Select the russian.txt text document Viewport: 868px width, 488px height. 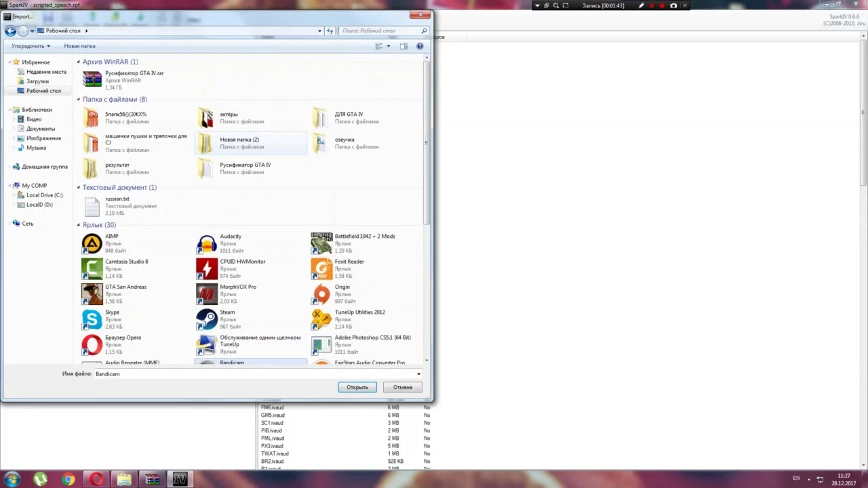(x=117, y=199)
